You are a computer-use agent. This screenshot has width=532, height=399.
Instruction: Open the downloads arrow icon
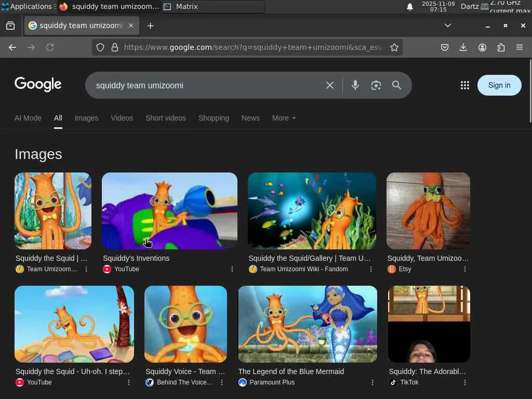point(463,47)
